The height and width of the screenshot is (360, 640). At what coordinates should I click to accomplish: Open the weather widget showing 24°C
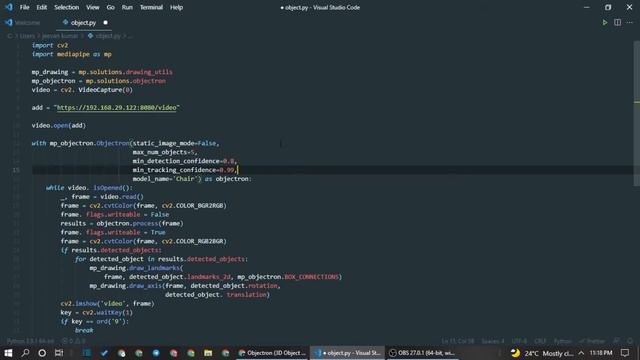tap(542, 353)
